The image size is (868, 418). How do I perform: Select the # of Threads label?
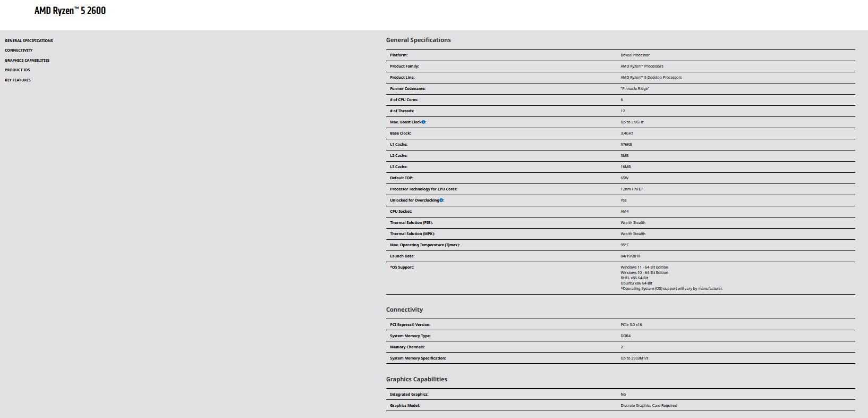[x=402, y=111]
